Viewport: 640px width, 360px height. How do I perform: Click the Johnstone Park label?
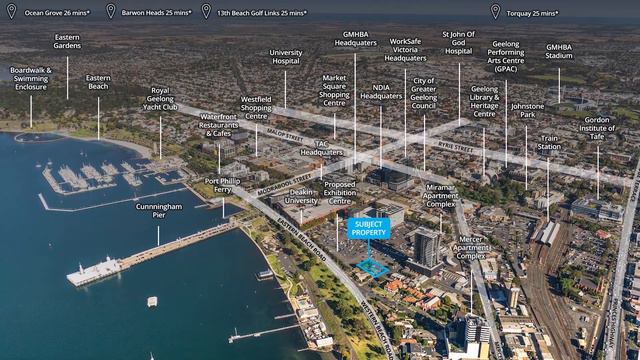coord(527,110)
